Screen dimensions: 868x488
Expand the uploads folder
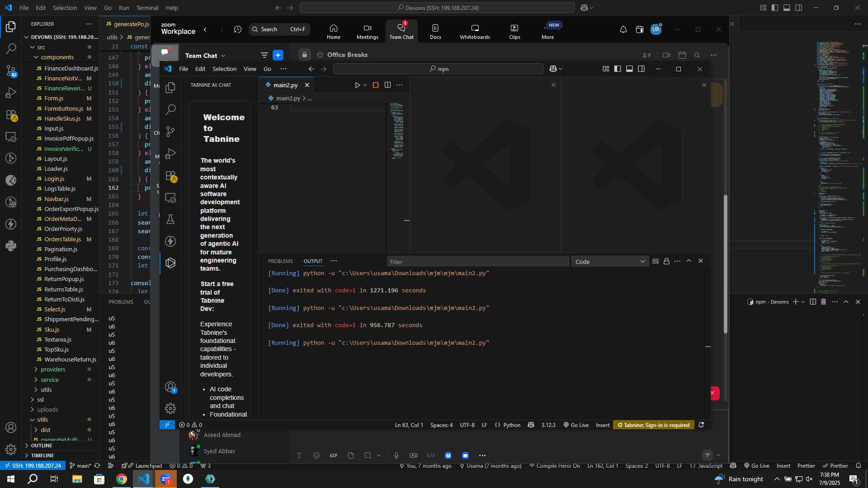(47, 410)
